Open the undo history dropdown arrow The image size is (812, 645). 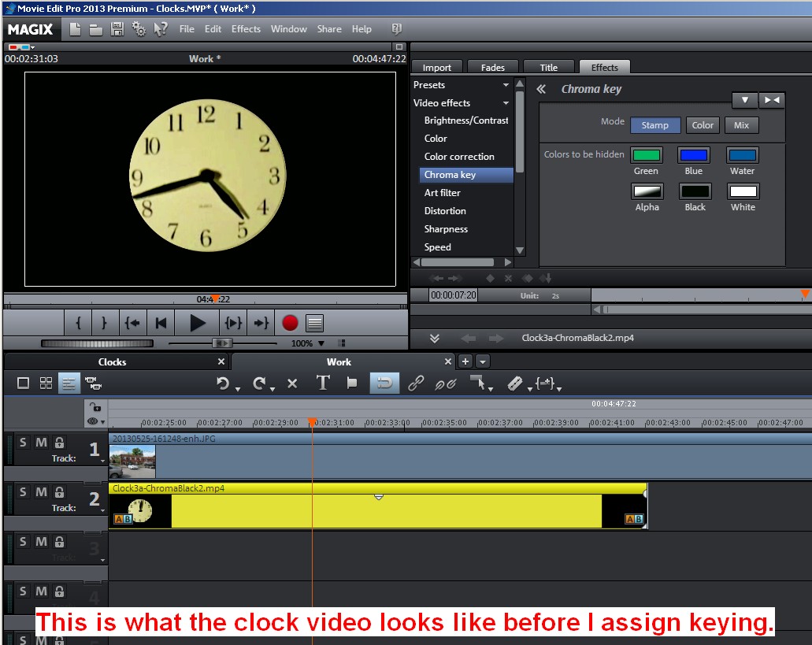237,389
